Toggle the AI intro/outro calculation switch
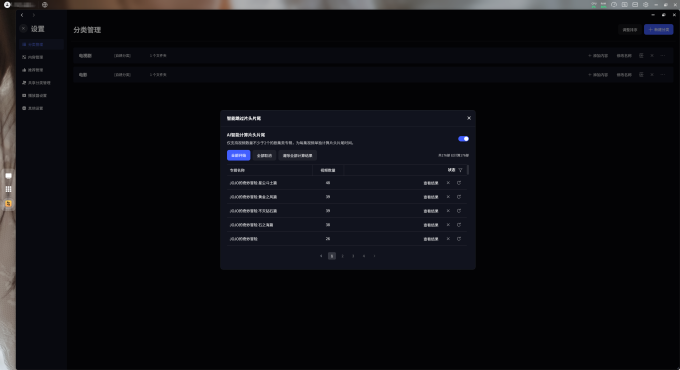Viewport: 680px width, 370px height. pos(463,139)
